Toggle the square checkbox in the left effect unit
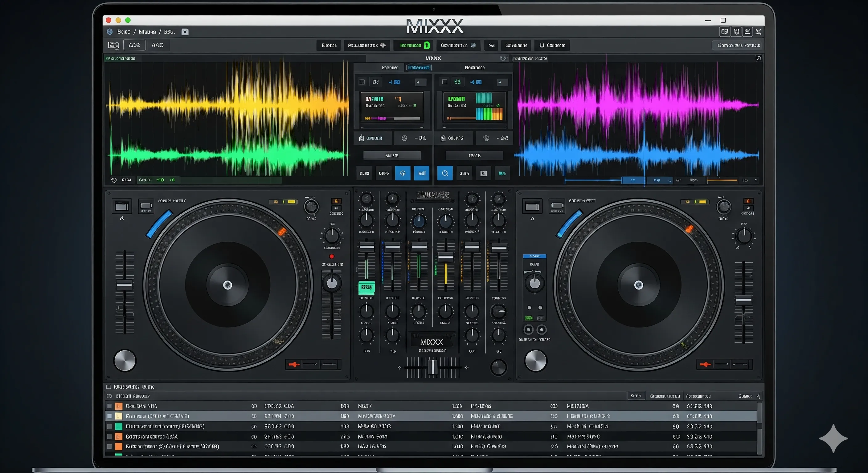The image size is (868, 473). (362, 82)
